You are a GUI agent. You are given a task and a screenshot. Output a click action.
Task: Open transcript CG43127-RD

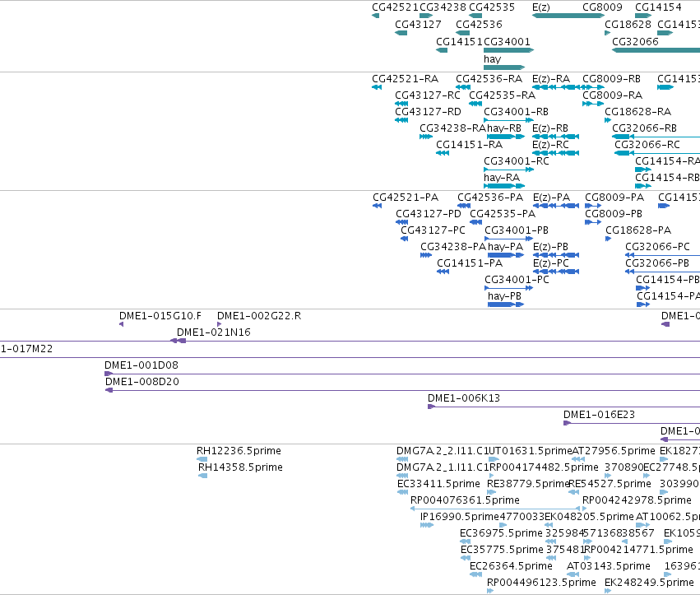tap(428, 112)
